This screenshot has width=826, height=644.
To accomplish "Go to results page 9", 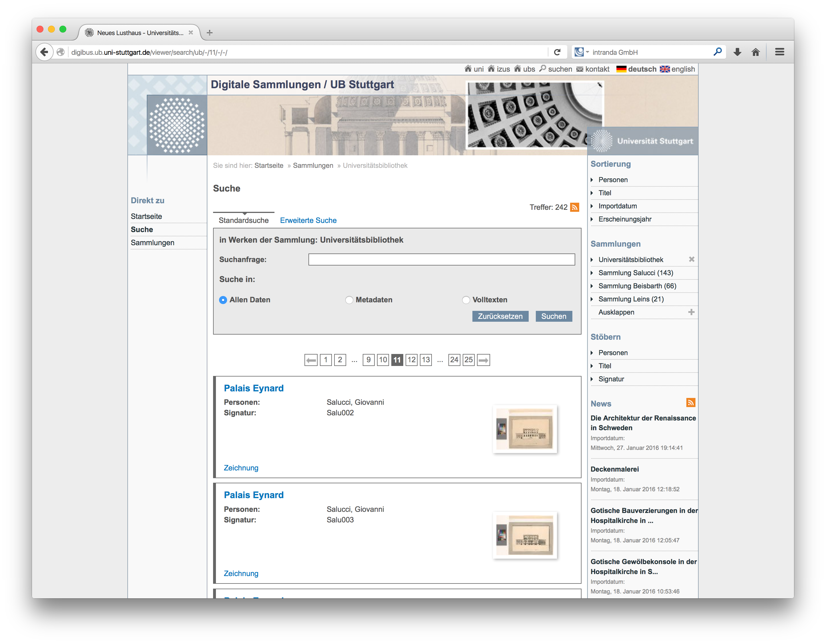I will click(368, 360).
